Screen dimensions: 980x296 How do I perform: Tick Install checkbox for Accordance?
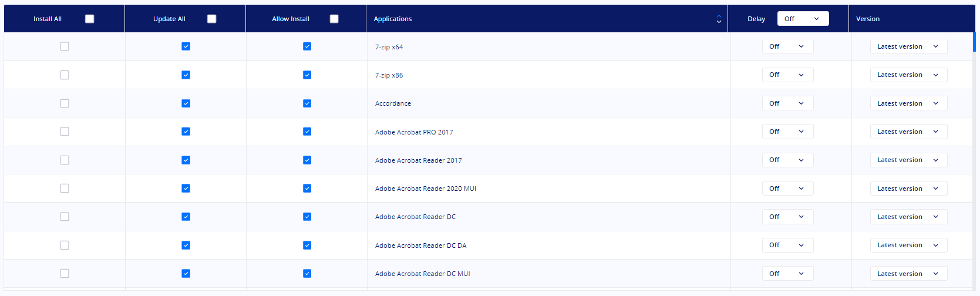[65, 103]
